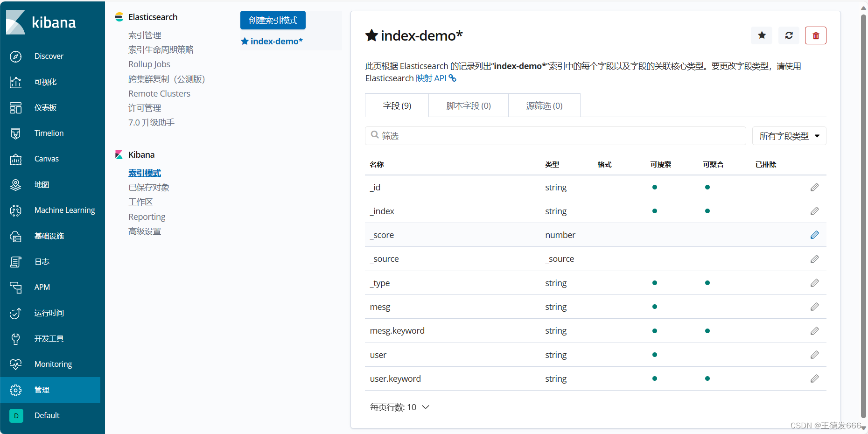Image resolution: width=868 pixels, height=434 pixels.
Task: Edit the _source field
Action: pos(814,259)
